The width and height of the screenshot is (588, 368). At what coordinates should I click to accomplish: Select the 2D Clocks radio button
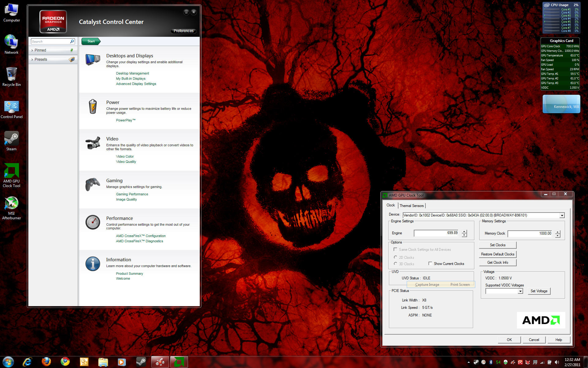395,257
